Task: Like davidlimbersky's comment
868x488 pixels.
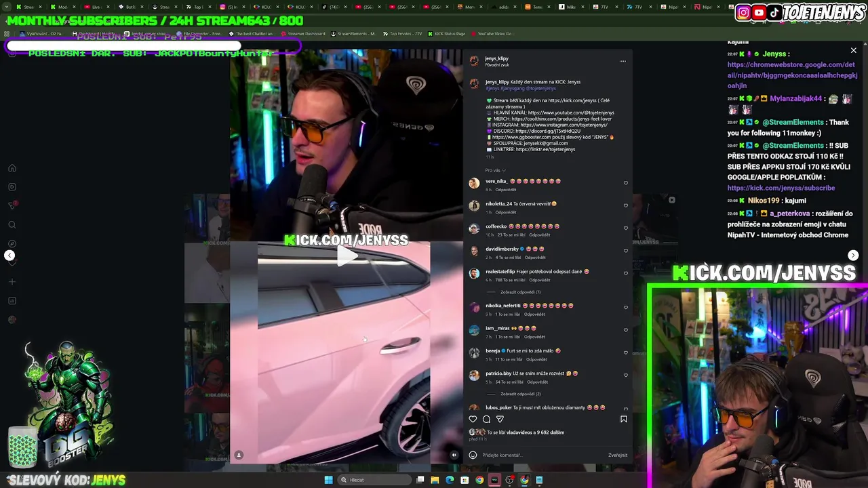Action: click(x=625, y=251)
